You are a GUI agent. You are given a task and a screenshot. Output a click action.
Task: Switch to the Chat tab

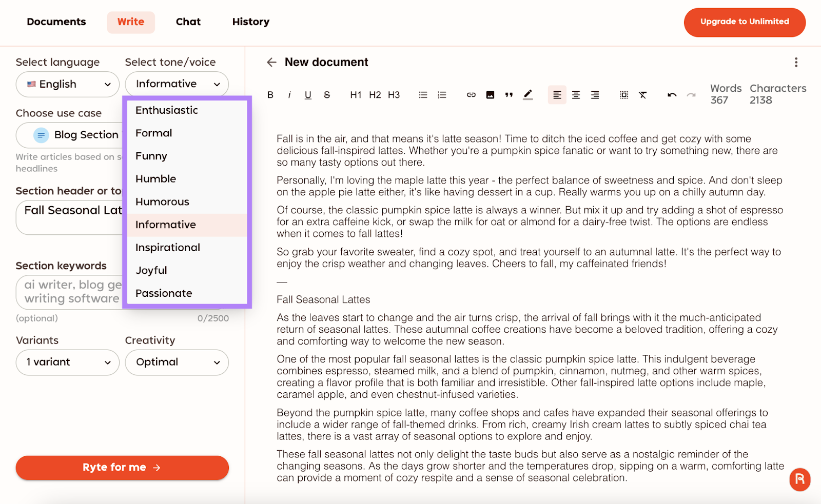click(188, 22)
